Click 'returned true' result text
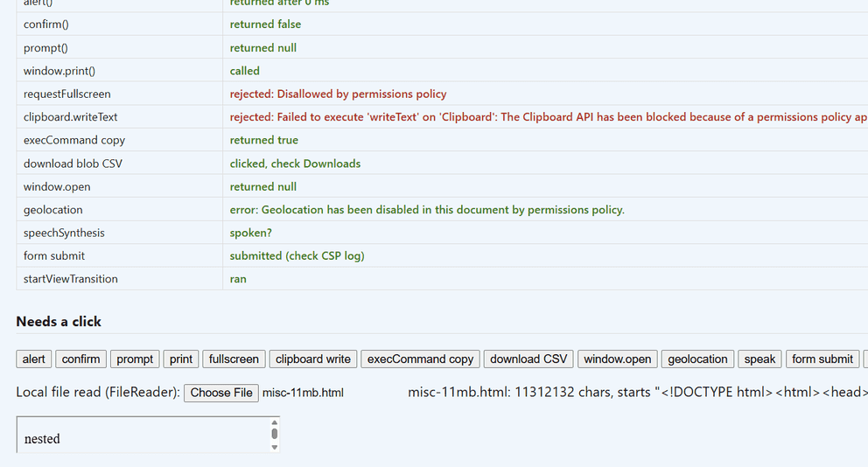868x467 pixels. click(x=264, y=140)
